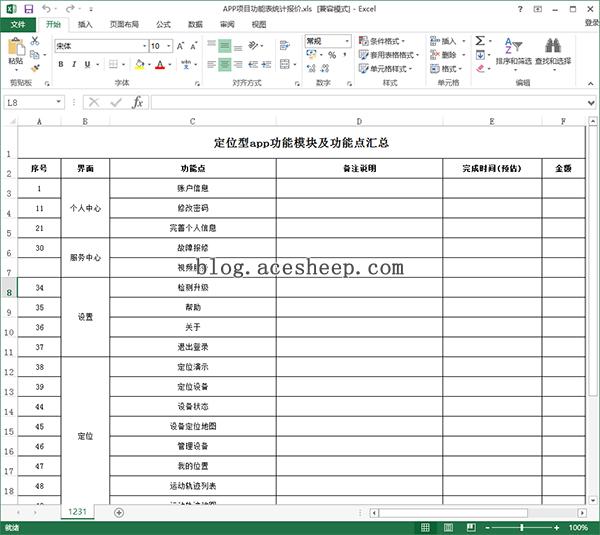Click the Insert Function fx icon
Screen dimensions: 600x535
coord(138,102)
